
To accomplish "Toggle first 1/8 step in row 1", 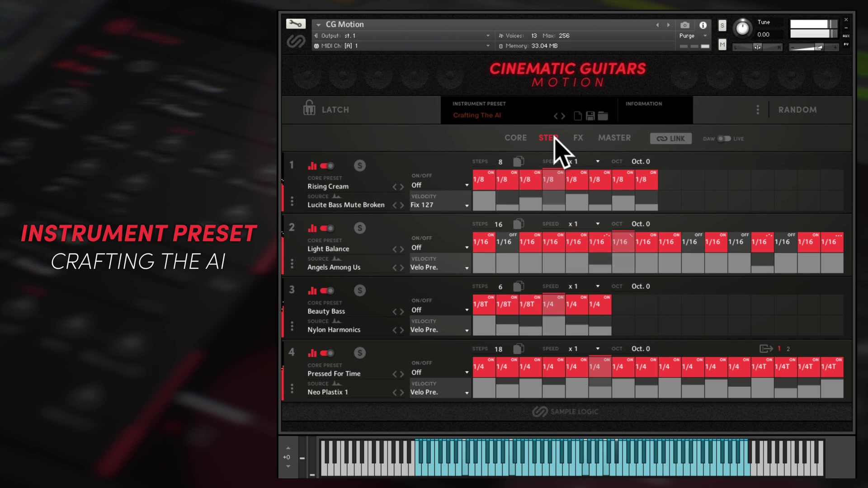I will click(484, 179).
